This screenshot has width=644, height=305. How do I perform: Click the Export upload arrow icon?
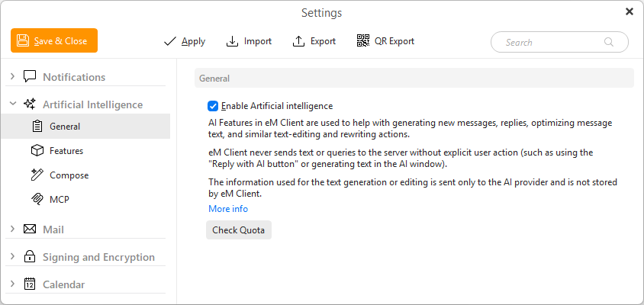coord(298,41)
